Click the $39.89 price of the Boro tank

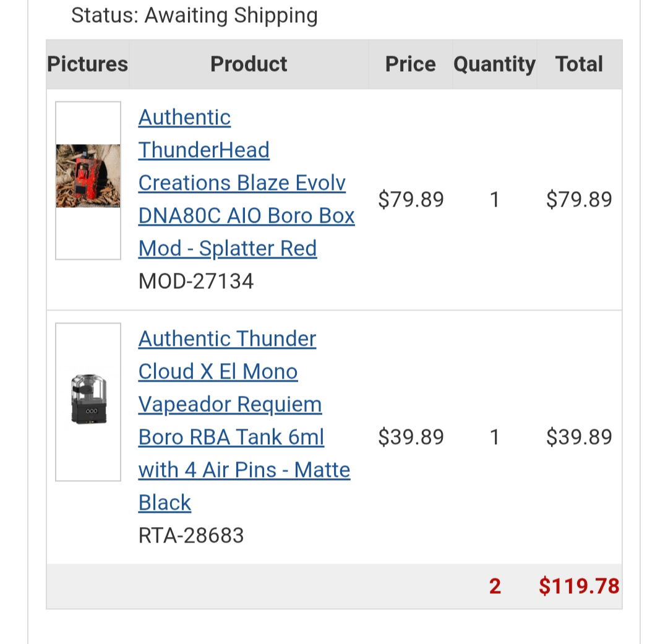tap(411, 437)
